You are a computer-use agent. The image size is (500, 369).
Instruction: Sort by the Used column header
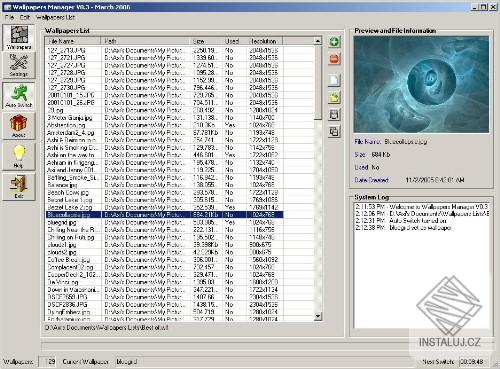click(235, 41)
